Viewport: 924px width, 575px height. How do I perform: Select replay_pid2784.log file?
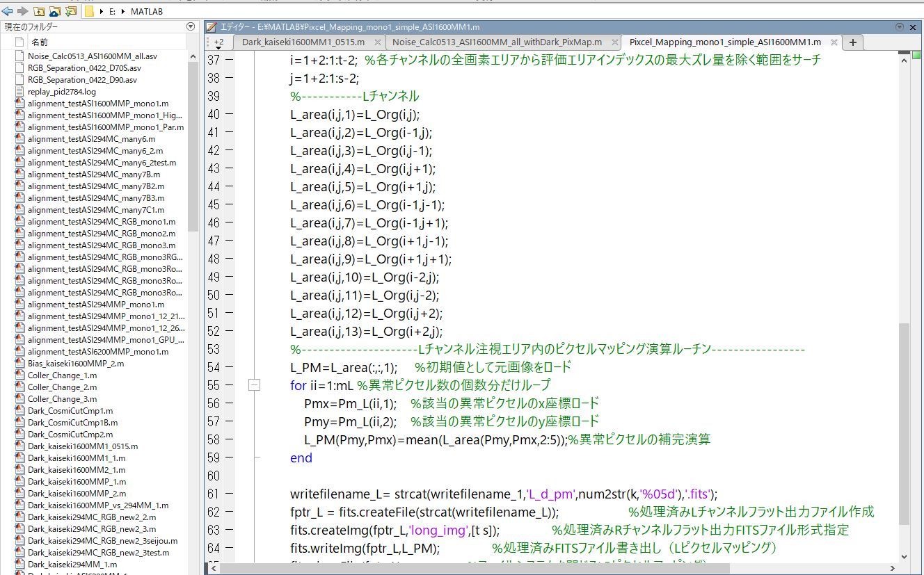coord(62,91)
